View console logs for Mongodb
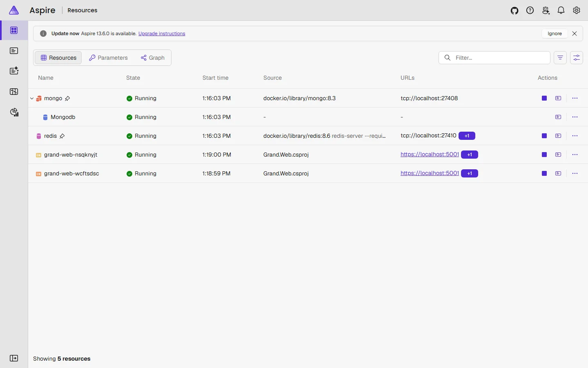This screenshot has height=368, width=588. click(558, 117)
